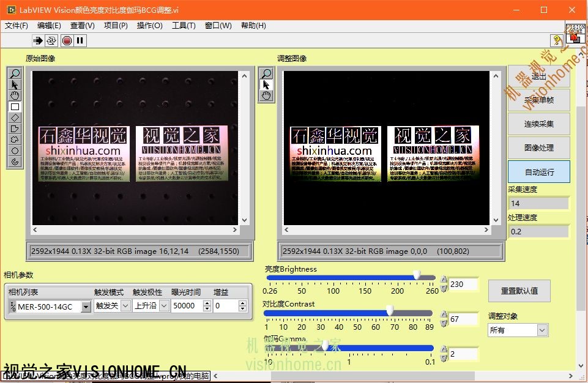The image size is (588, 383).
Task: Click the Brightness value stepper arrows
Action: pos(444,284)
